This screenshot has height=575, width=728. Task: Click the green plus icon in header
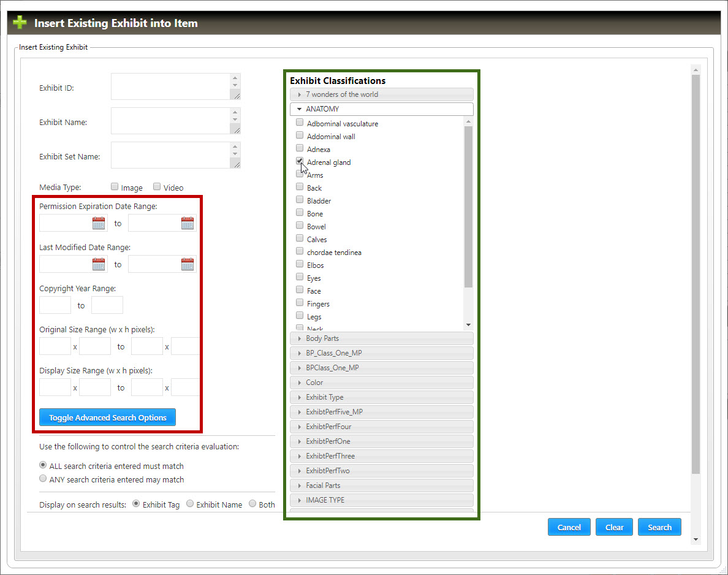(20, 23)
